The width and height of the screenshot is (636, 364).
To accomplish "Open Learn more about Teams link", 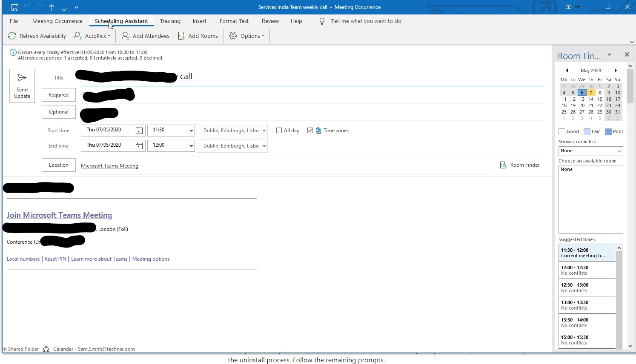I will pyautogui.click(x=99, y=259).
